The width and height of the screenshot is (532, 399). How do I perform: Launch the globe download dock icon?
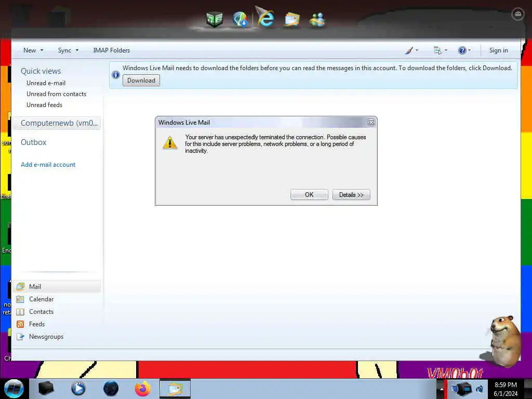click(240, 19)
